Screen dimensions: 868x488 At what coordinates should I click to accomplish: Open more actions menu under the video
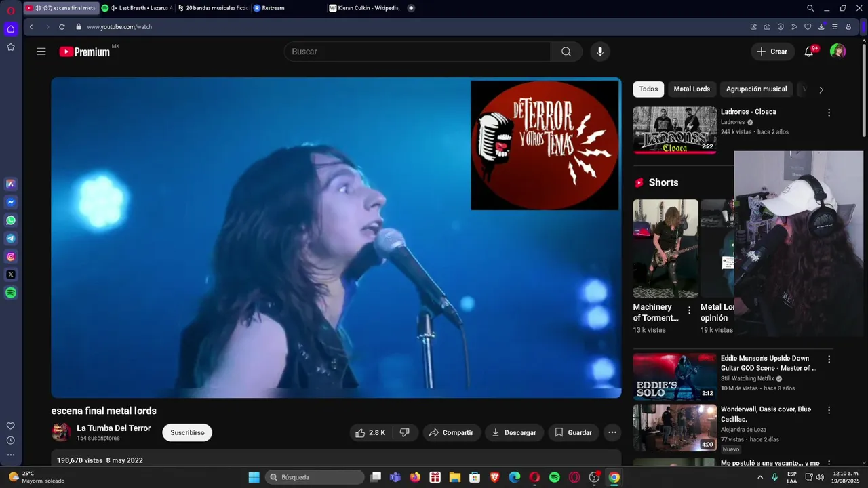pos(612,432)
